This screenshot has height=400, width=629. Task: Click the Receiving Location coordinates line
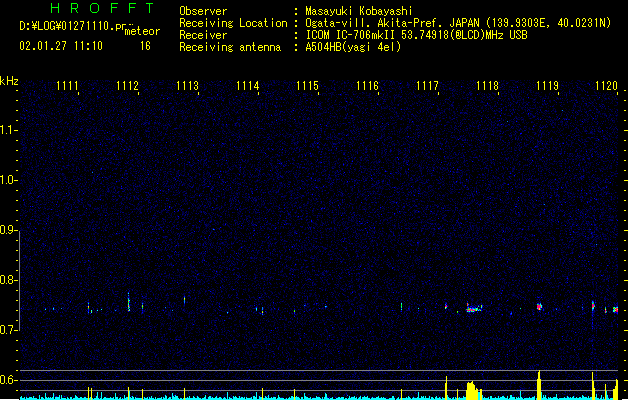click(458, 23)
